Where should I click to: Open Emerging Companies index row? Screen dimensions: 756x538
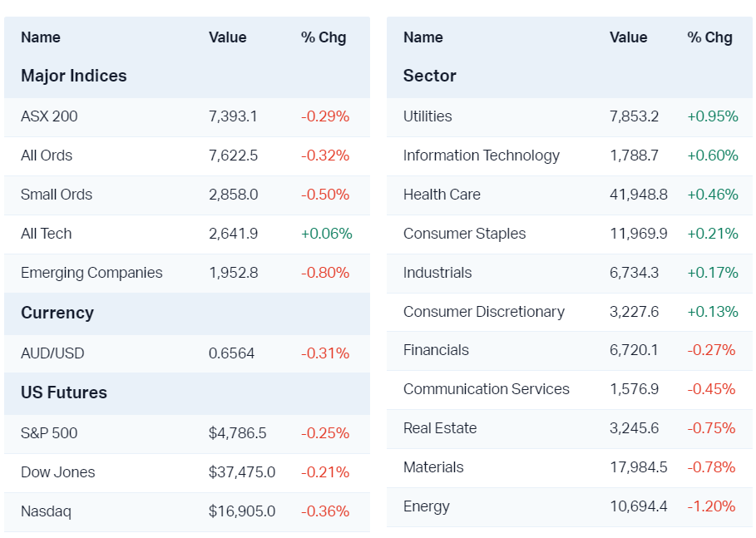[91, 273]
